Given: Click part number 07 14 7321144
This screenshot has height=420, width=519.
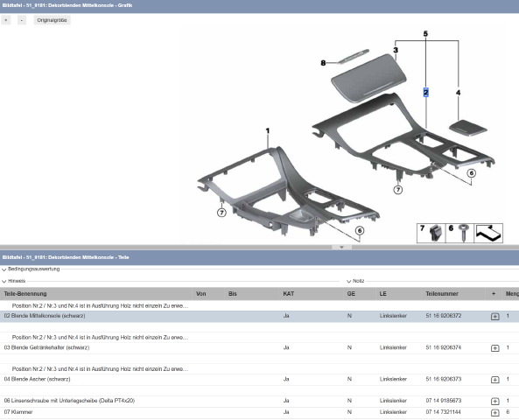Looking at the screenshot, I should pos(443,412).
